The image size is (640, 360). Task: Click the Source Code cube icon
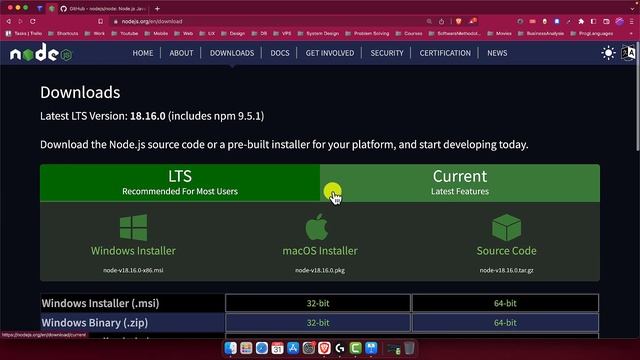pyautogui.click(x=507, y=227)
